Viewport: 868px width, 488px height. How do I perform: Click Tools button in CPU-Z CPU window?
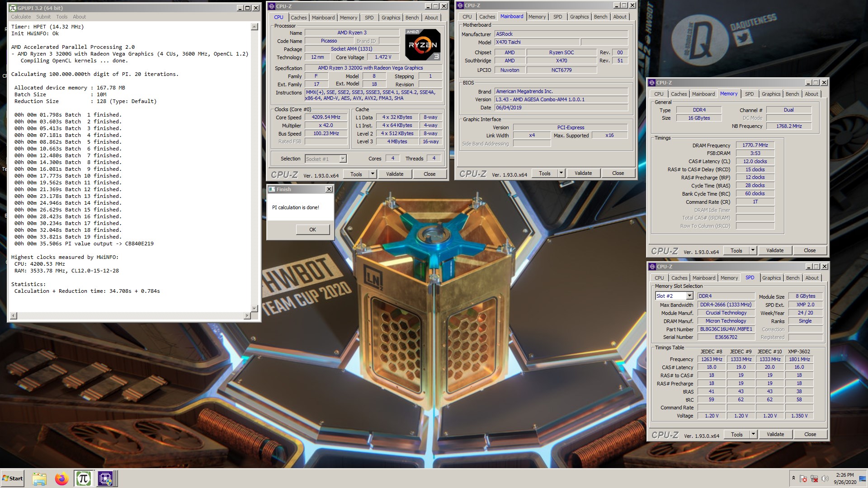tap(356, 174)
